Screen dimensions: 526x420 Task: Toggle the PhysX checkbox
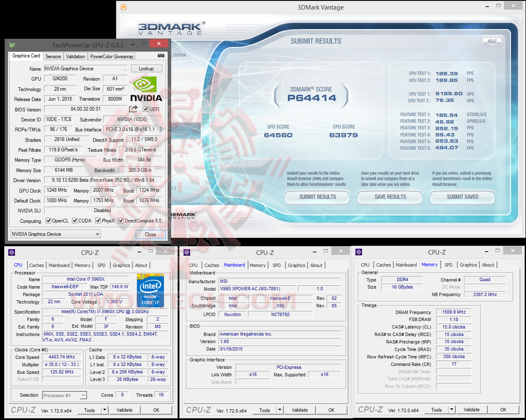point(98,221)
